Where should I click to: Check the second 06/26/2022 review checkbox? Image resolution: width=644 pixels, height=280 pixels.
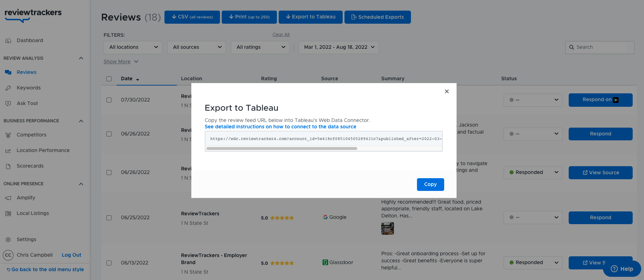tap(109, 173)
